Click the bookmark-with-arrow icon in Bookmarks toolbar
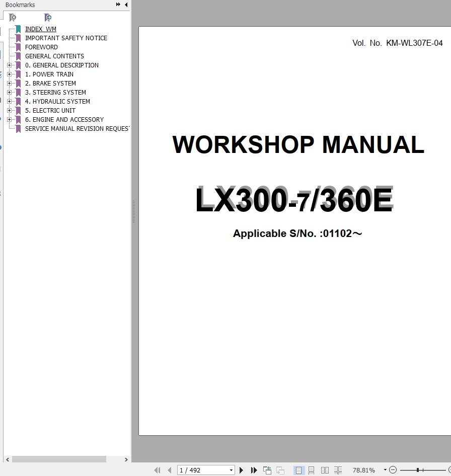The height and width of the screenshot is (476, 451). pyautogui.click(x=48, y=18)
